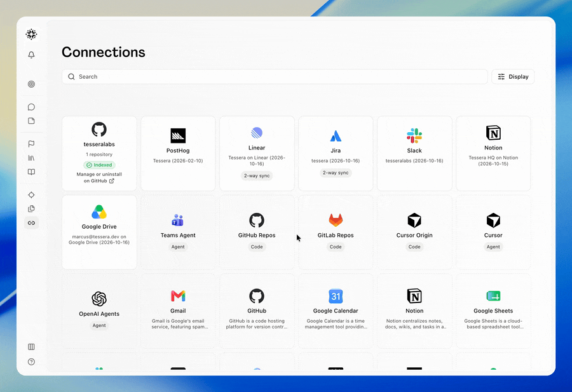Open the Linear connection card

pyautogui.click(x=257, y=154)
